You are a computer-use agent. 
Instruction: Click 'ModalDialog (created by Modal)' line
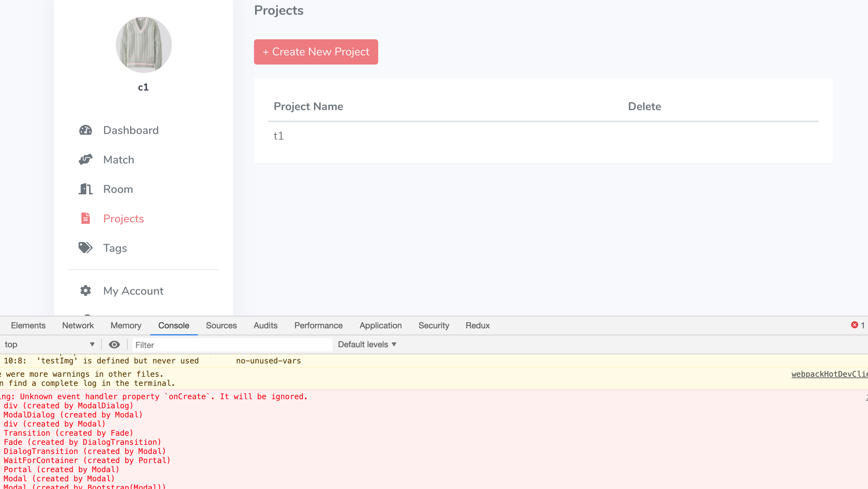[x=73, y=415]
